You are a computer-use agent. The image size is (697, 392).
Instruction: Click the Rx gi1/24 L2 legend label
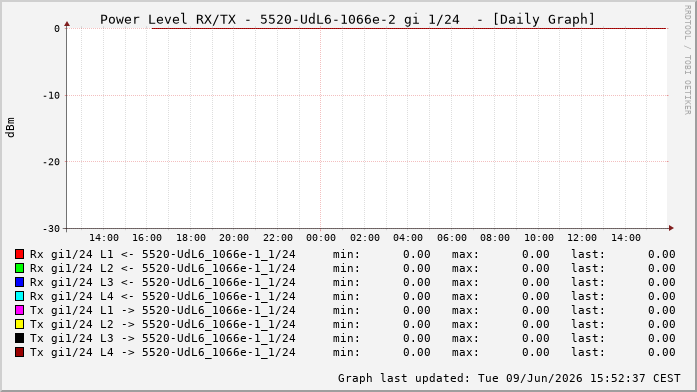tap(162, 268)
